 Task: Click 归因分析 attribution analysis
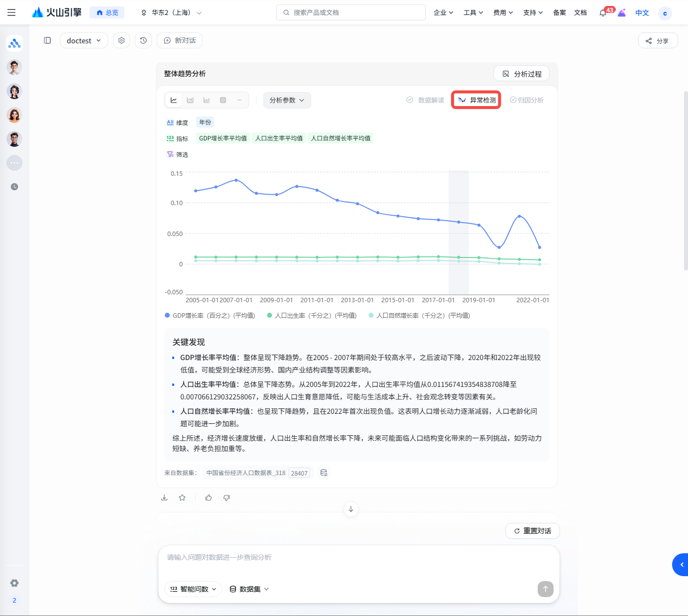[x=527, y=100]
